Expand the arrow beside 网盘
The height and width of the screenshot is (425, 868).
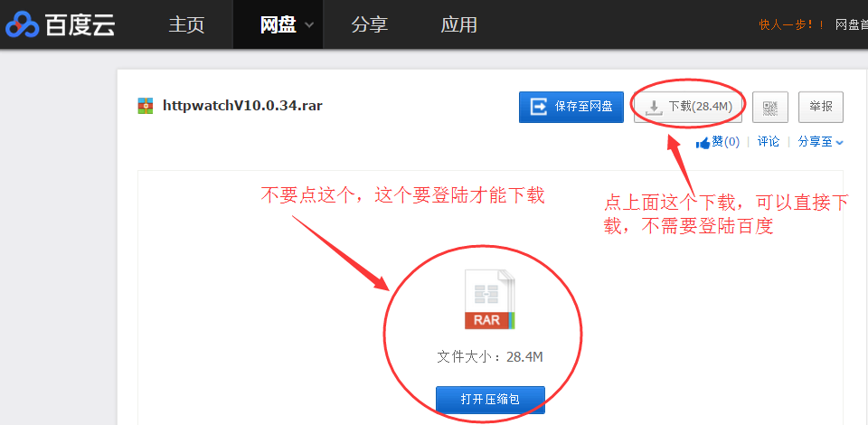tap(309, 25)
